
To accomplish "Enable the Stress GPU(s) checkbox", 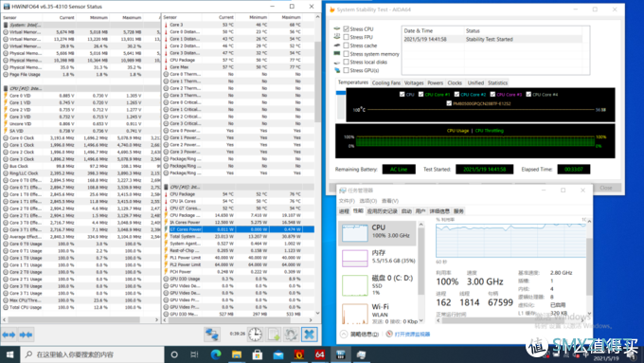I will (x=347, y=70).
